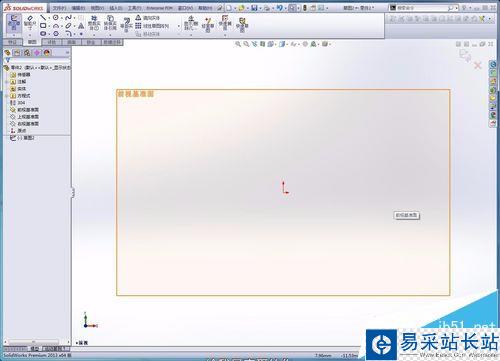This screenshot has width=500, height=361.
Task: Click the Edit Appearance icon
Action: [x=305, y=44]
